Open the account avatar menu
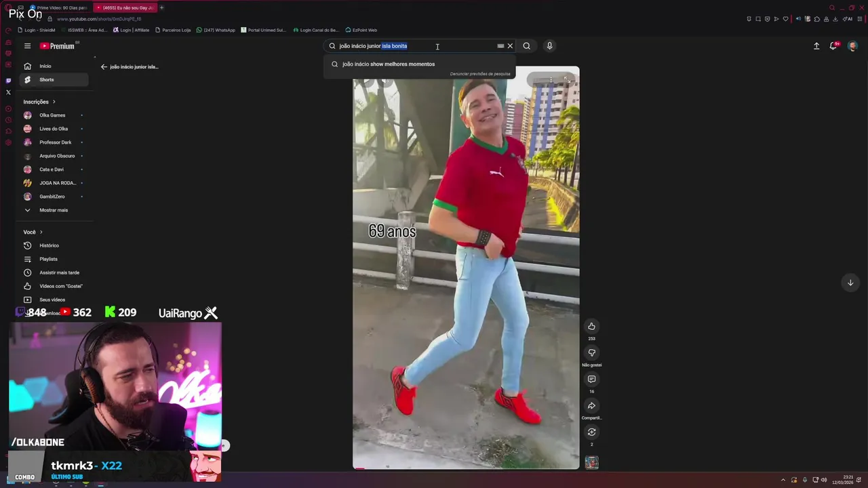The width and height of the screenshot is (868, 488). [x=852, y=46]
